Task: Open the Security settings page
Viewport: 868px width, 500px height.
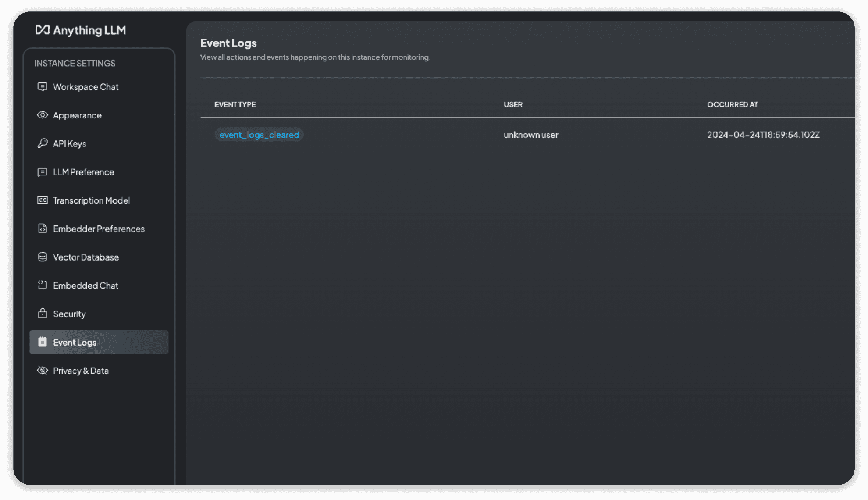Action: 69,314
